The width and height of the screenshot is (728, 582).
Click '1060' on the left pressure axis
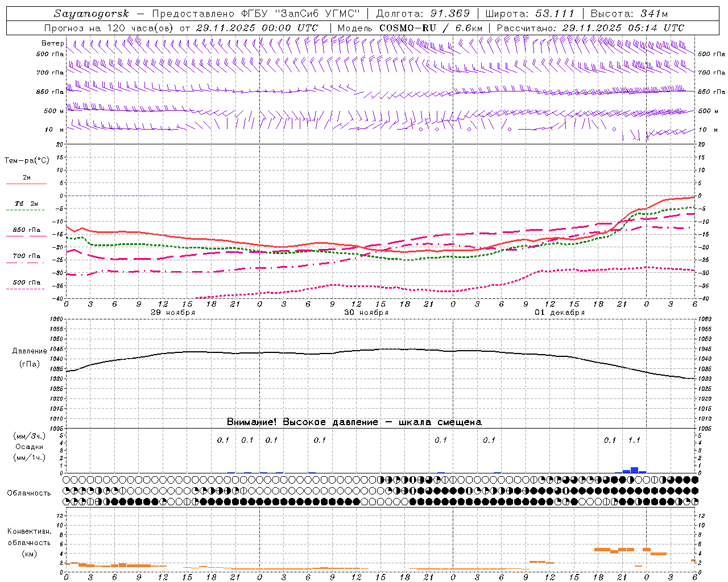56,319
